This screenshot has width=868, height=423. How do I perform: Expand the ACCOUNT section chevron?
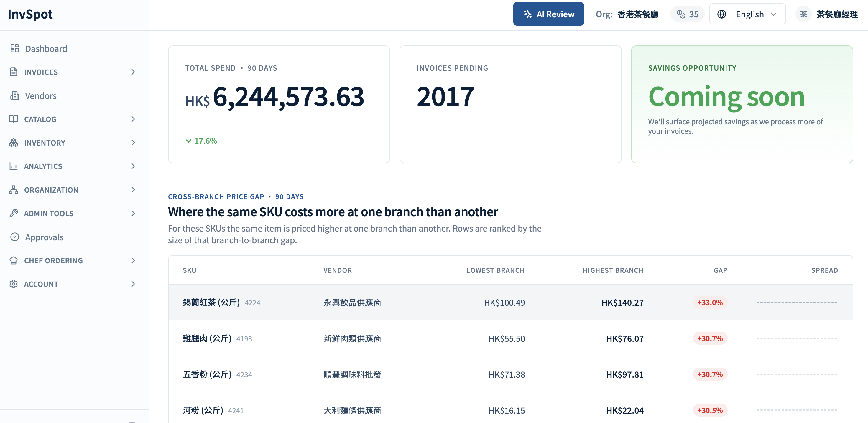pos(133,284)
